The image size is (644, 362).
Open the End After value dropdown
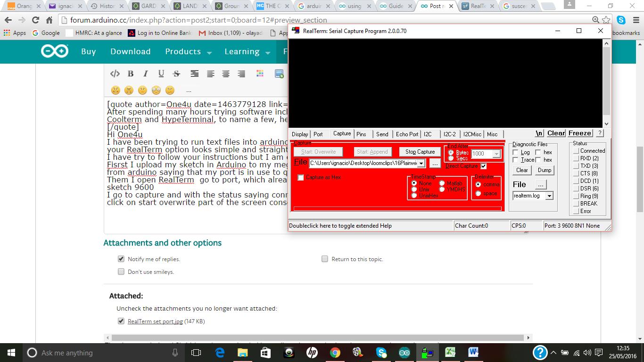tap(496, 154)
